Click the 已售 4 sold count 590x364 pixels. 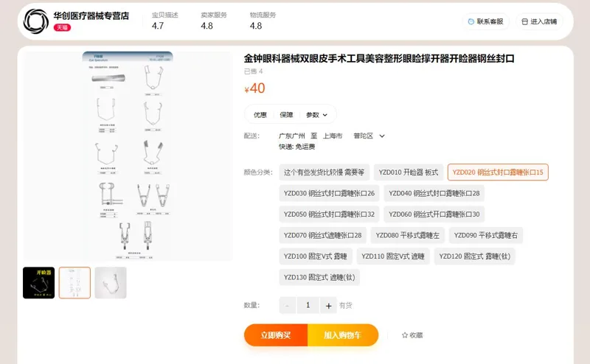click(253, 71)
